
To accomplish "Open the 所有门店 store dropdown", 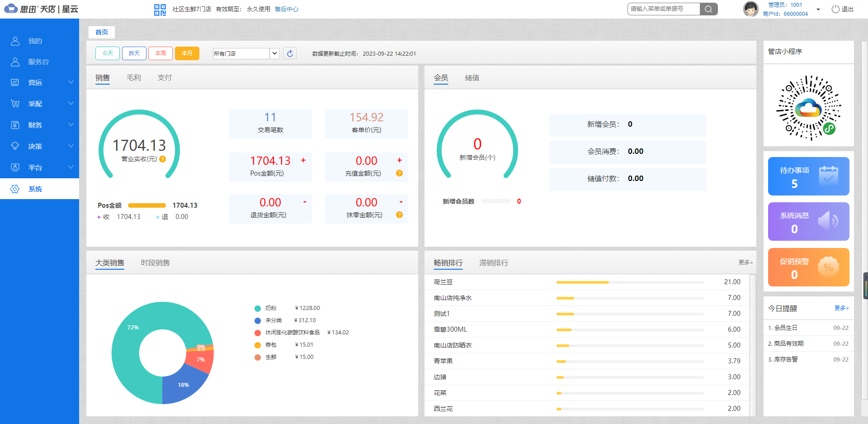I will [x=245, y=53].
